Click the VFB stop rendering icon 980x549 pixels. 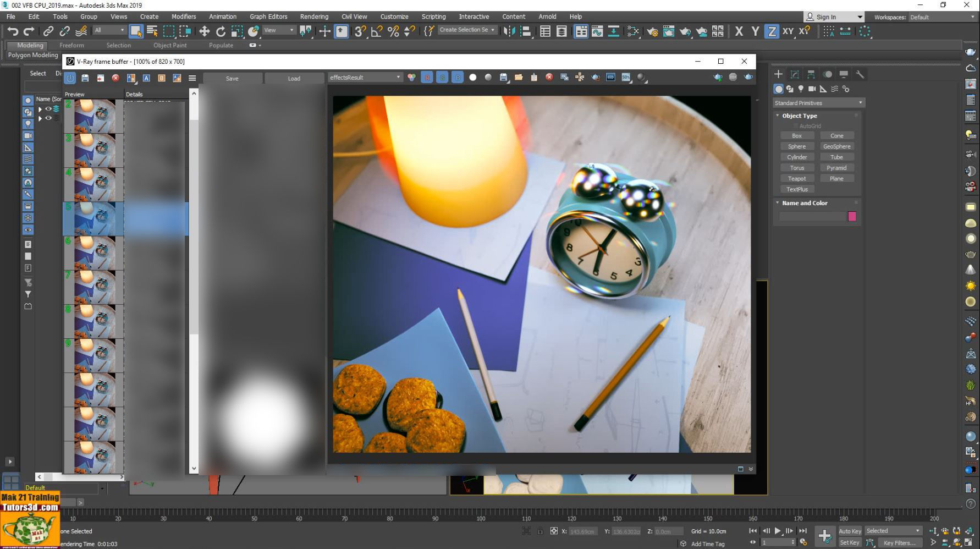pos(733,77)
